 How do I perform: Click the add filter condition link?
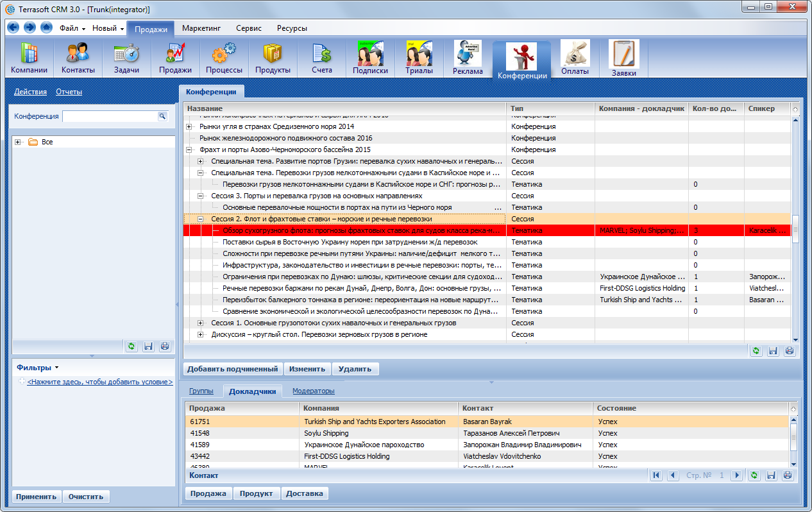pos(100,382)
